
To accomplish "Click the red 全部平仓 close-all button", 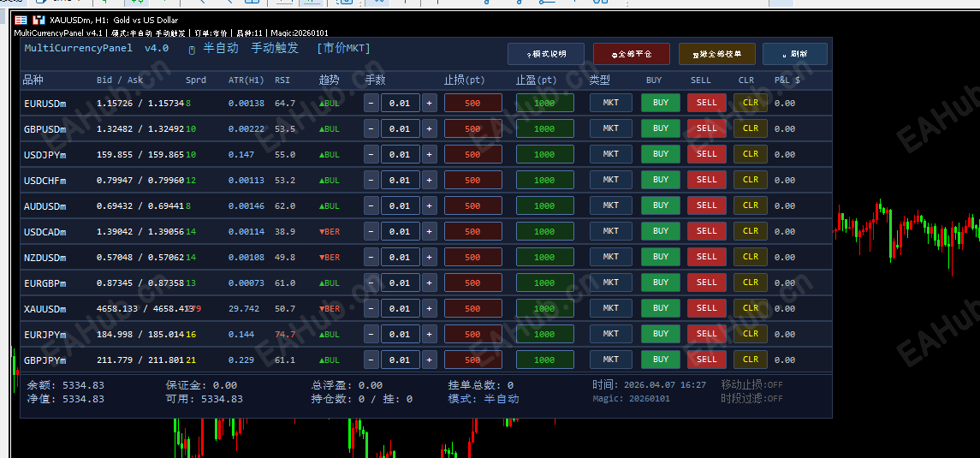I will point(632,54).
